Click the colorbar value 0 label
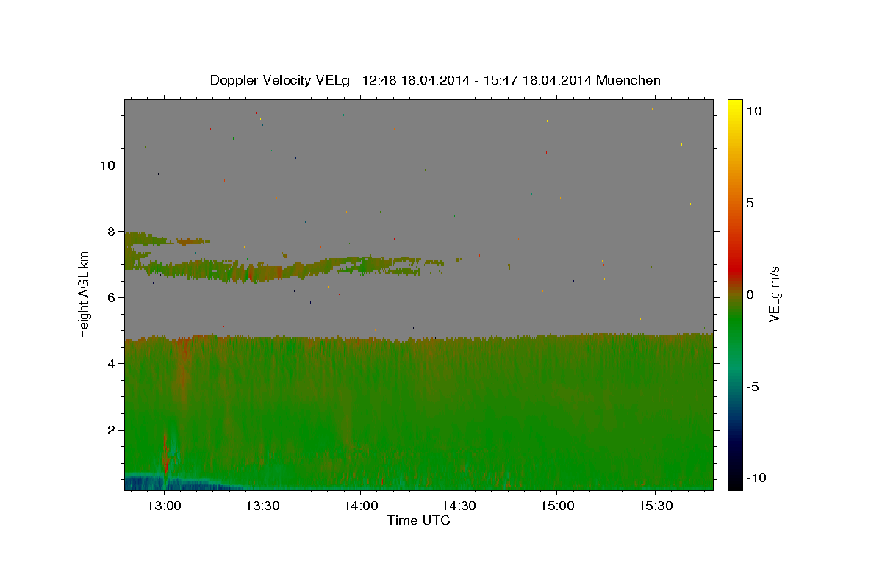Image resolution: width=882 pixels, height=588 pixels. pyautogui.click(x=750, y=295)
